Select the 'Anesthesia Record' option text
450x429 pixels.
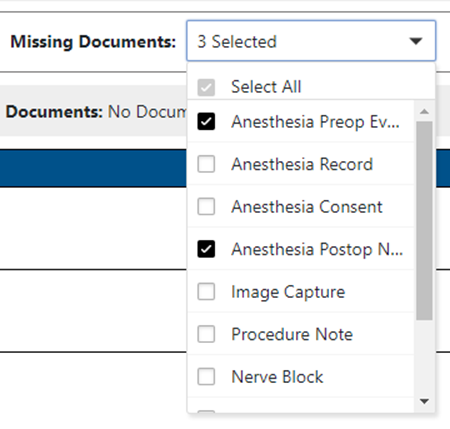pos(302,164)
